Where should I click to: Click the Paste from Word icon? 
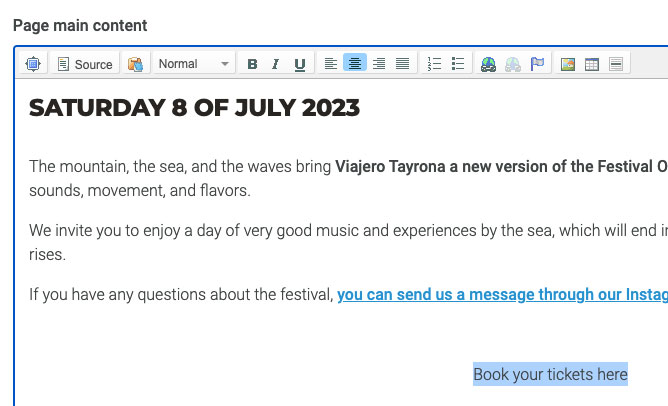(x=135, y=64)
